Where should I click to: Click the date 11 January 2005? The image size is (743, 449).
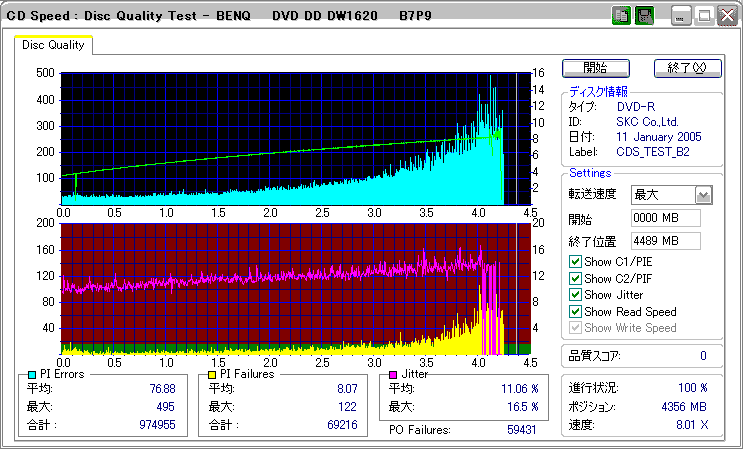coord(659,137)
